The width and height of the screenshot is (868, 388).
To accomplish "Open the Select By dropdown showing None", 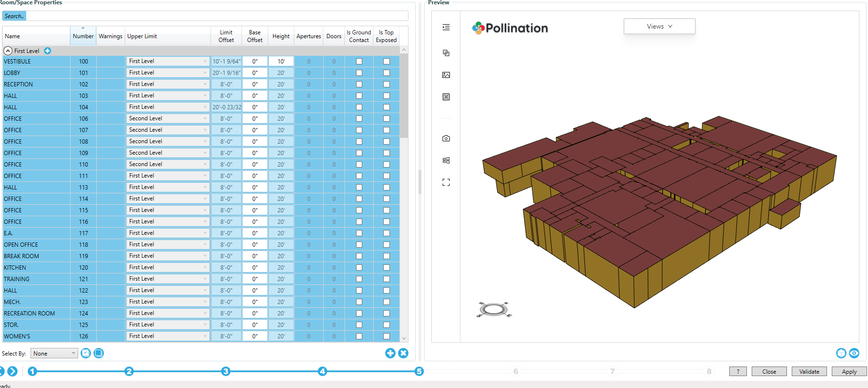I will 54,353.
